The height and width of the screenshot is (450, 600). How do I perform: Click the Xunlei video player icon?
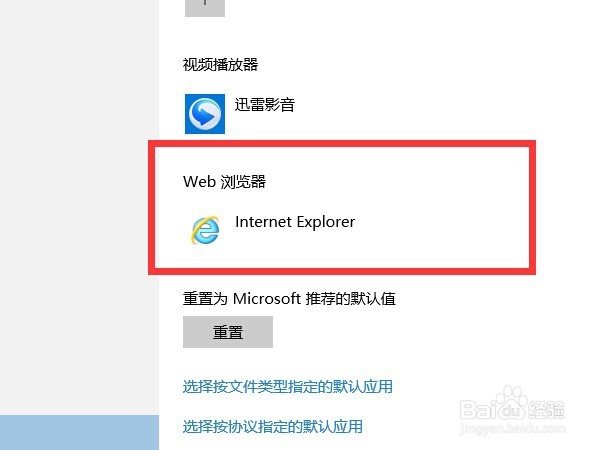pos(205,114)
